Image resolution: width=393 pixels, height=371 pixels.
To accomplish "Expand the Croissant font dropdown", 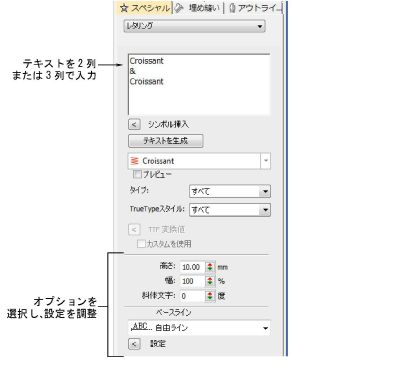I will [266, 161].
